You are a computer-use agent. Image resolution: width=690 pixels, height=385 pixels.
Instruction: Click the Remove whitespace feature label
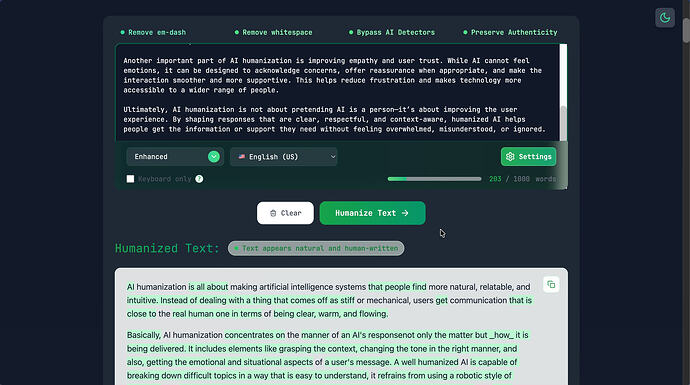pos(274,32)
